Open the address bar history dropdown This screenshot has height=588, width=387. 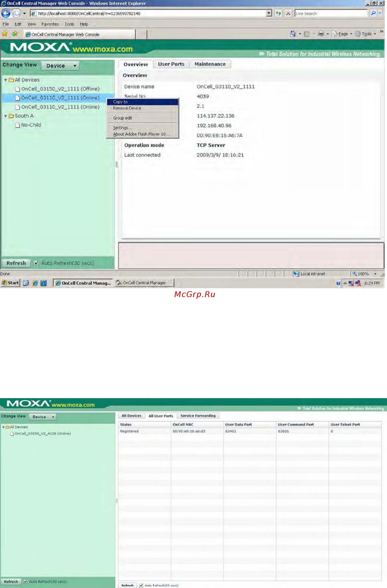269,13
